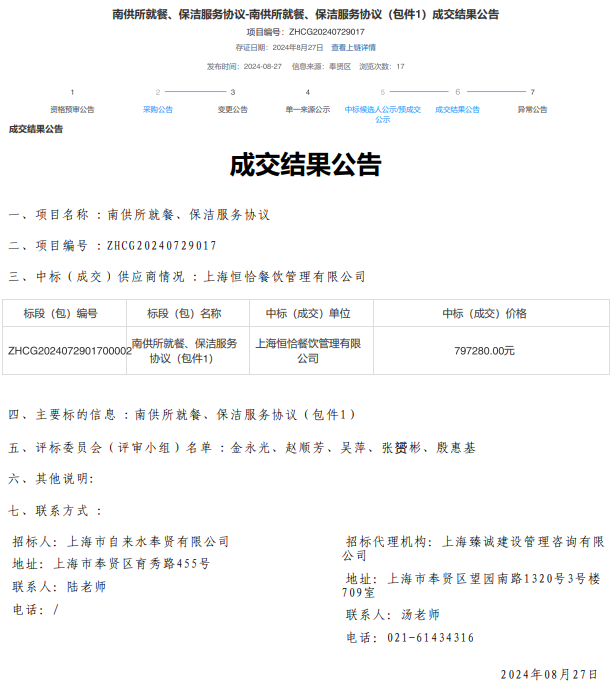Select the 资格预审公告 step

point(72,109)
